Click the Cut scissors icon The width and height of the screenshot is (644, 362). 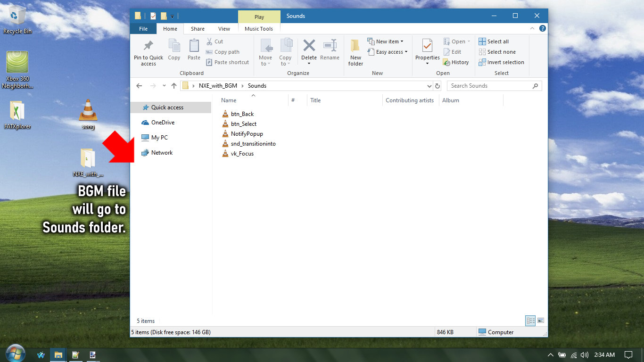click(209, 41)
